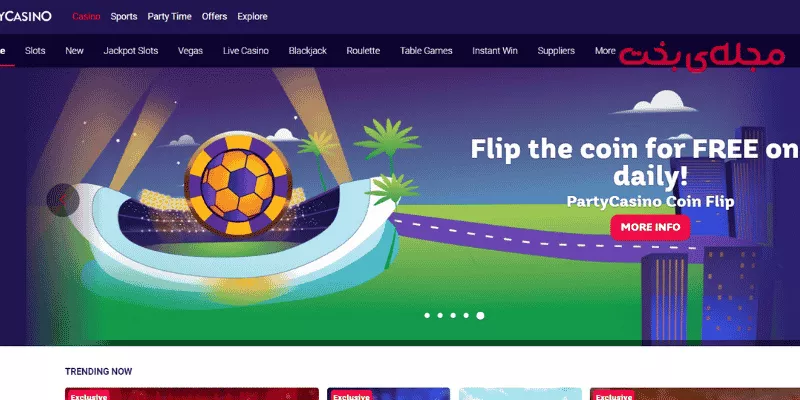Open the Offers page
800x400 pixels.
pos(214,16)
